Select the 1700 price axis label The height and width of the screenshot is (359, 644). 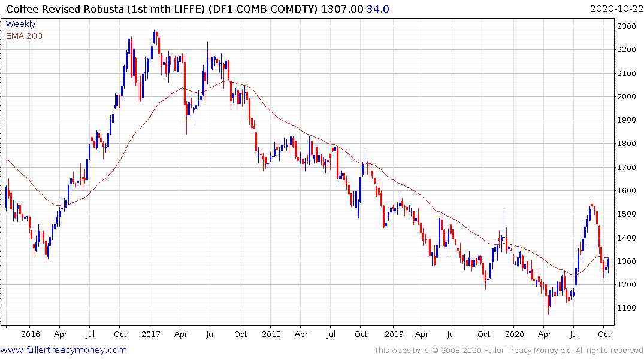tap(627, 168)
